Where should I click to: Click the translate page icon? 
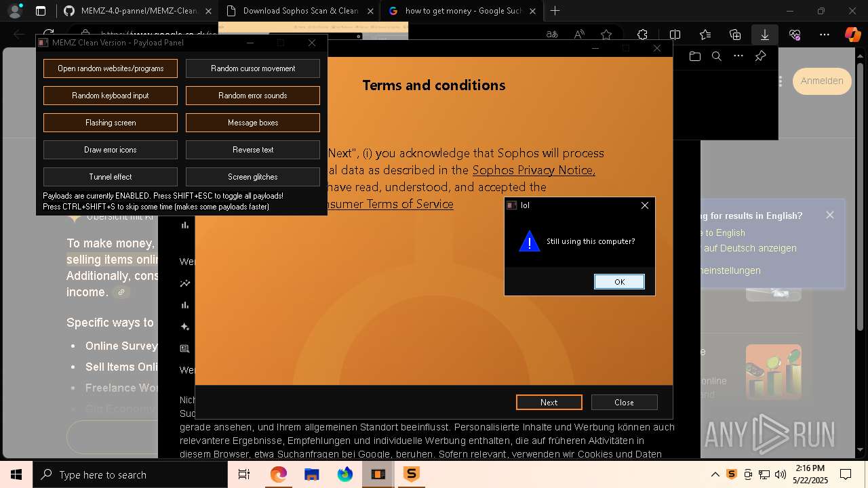coord(553,35)
